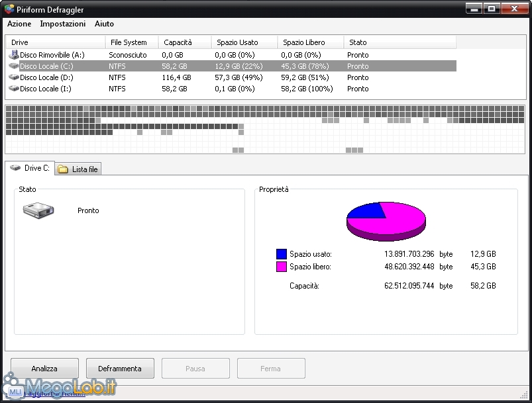Select the Disco Rimovibile (A:) row
Screen dimensions: 532x403
tap(231, 54)
